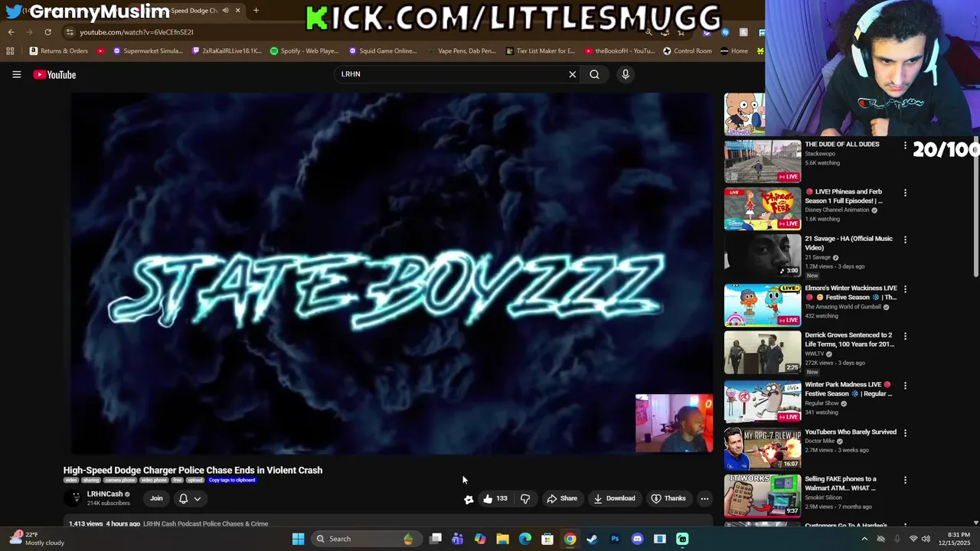Open Phineas and Ferb live stream thumbnail
Screen dimensions: 980x551
[x=763, y=208]
